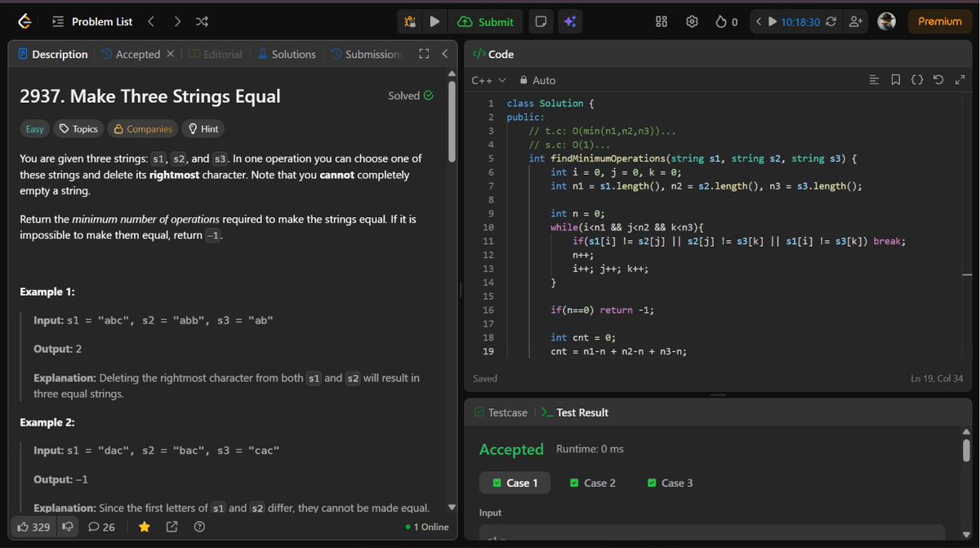Open the Submissions tab
The height and width of the screenshot is (548, 980).
tap(367, 54)
